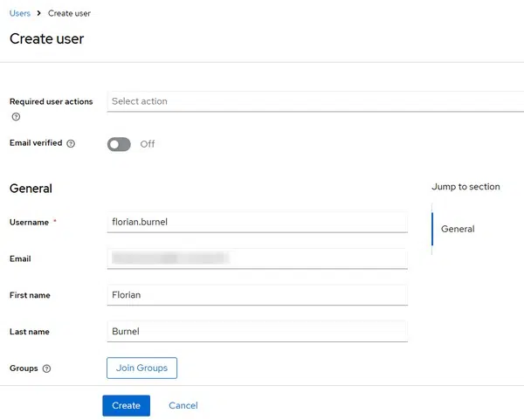The height and width of the screenshot is (420, 524).
Task: Go back to Users via breadcrumb
Action: (19, 13)
